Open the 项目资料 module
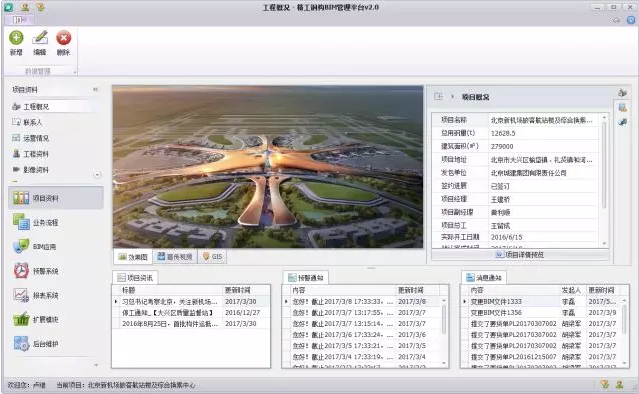The image size is (639, 394). [55, 198]
